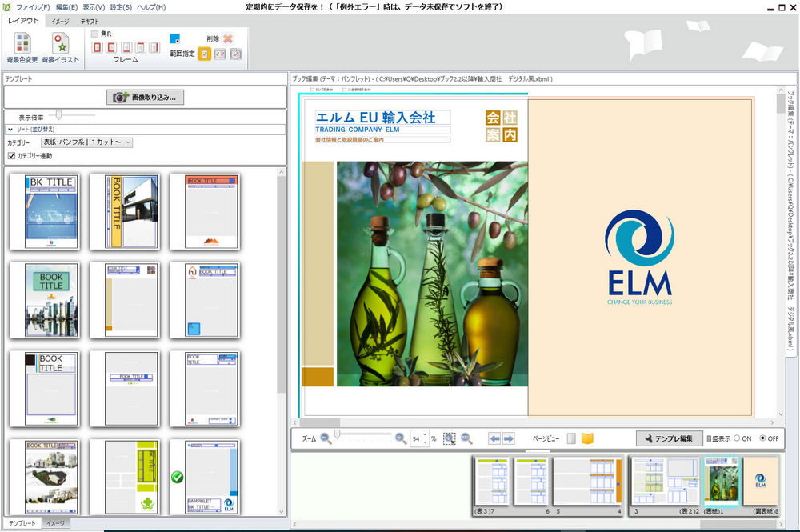Select the yellow spread page view icon
Screen dimensions: 800x532
tap(587, 438)
